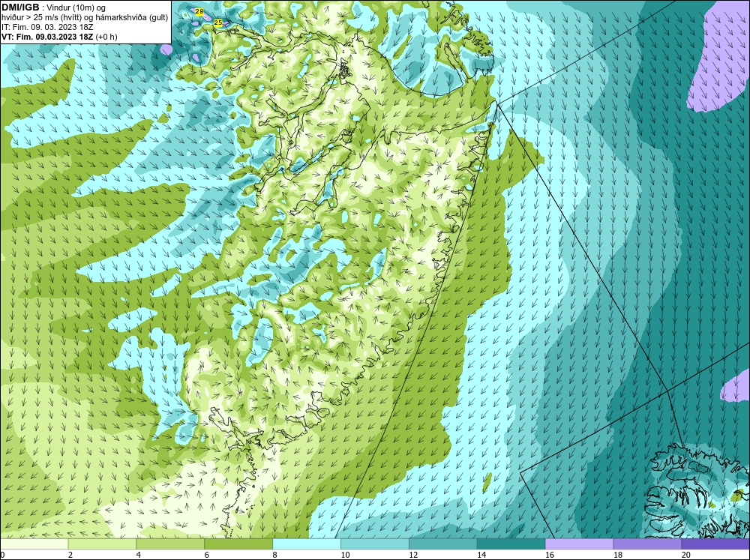Click the legend scale value 16
This screenshot has width=750, height=560.
point(550,555)
